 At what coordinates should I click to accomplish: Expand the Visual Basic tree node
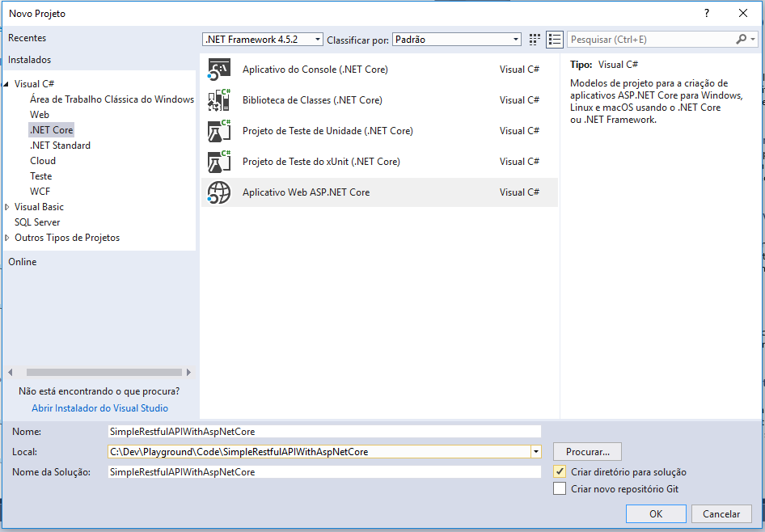(x=6, y=207)
